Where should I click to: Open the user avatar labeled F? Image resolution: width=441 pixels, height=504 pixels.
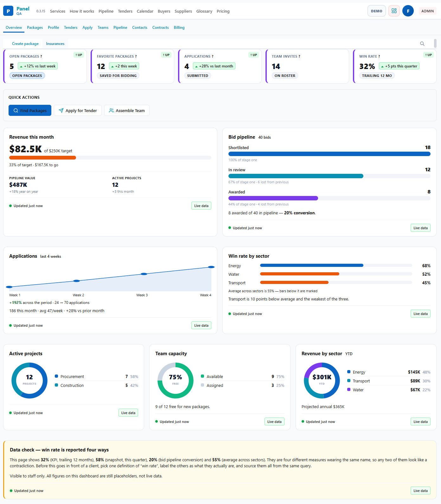point(408,11)
